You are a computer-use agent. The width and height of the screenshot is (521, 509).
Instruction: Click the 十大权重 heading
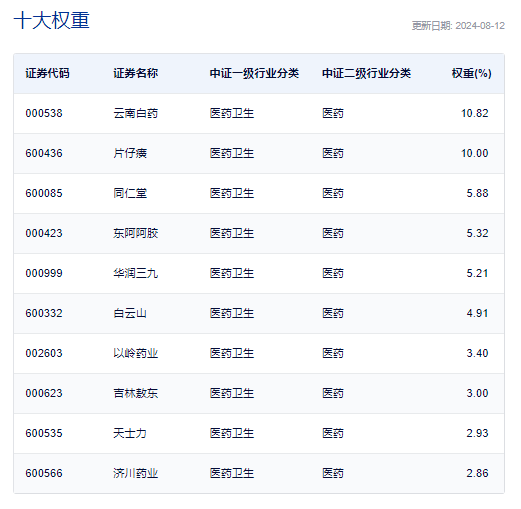tap(52, 21)
